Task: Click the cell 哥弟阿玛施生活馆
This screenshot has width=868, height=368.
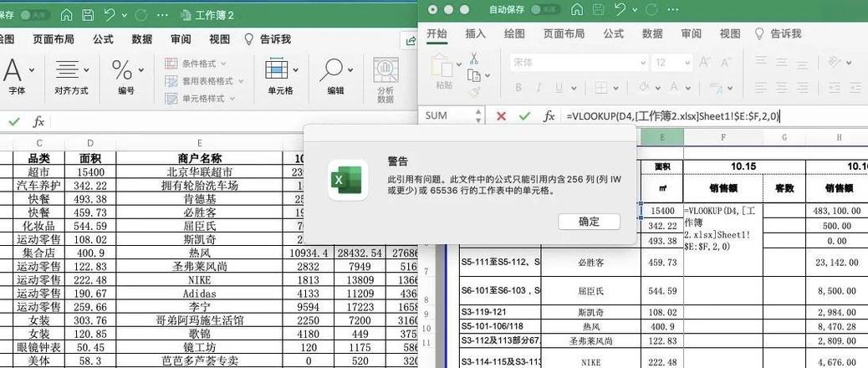Action: point(199,320)
